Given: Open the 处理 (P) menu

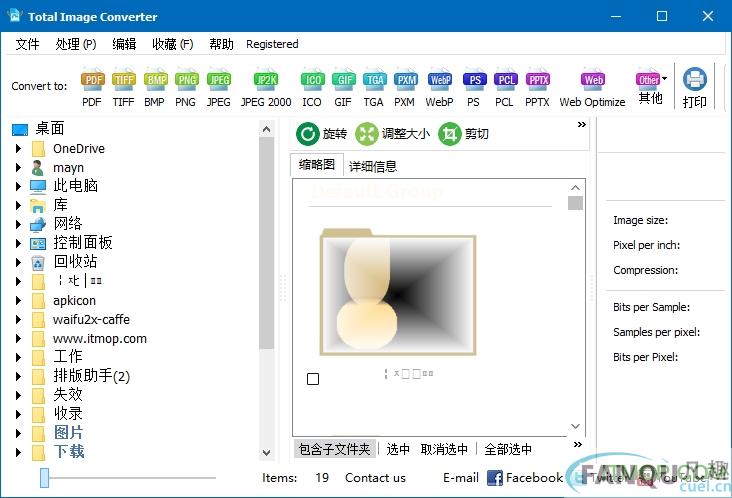Looking at the screenshot, I should 76,44.
